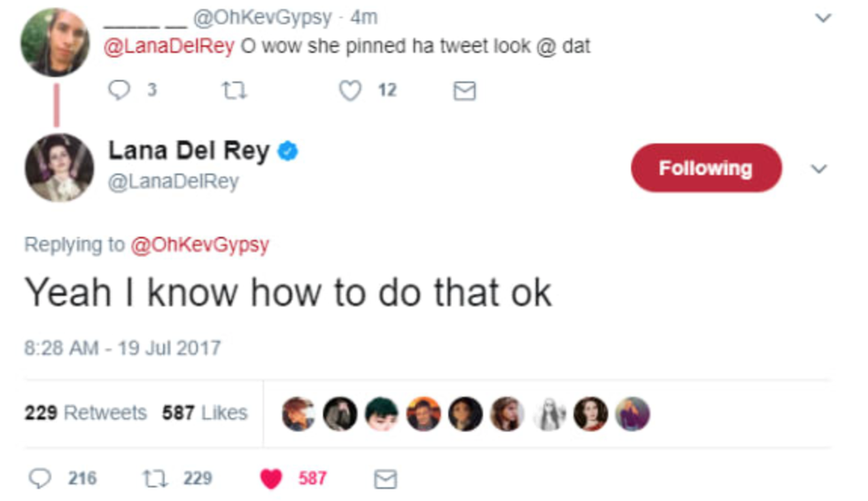Reply to Lana Del Rey's tweet
The image size is (868, 501).
(x=41, y=479)
